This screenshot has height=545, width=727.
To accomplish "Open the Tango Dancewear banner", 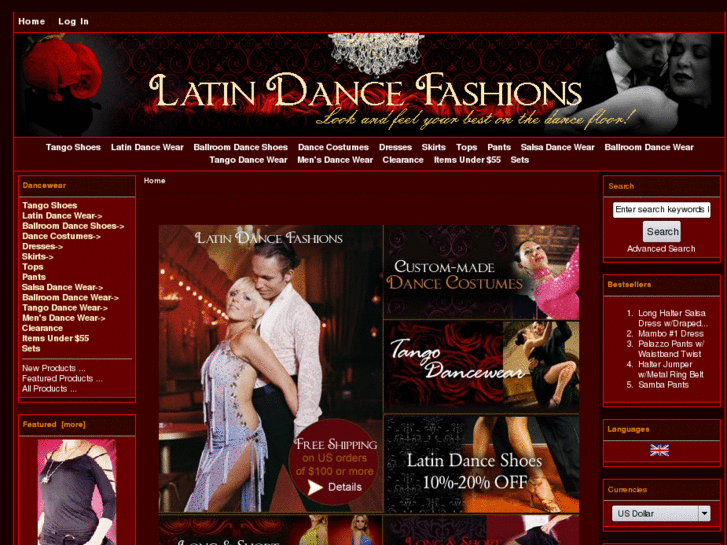I will [x=482, y=367].
